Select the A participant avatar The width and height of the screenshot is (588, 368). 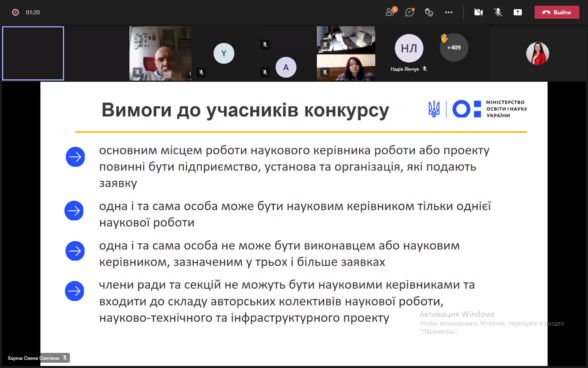click(286, 67)
